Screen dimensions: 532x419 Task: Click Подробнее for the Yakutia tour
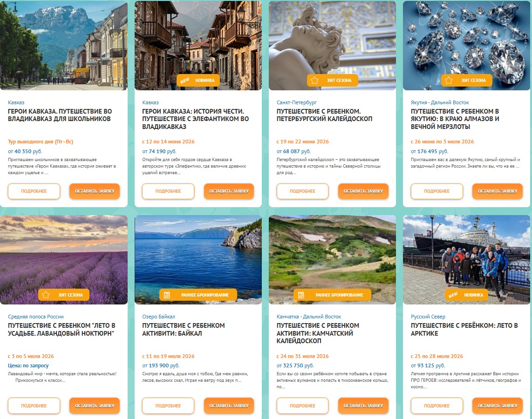(x=437, y=191)
